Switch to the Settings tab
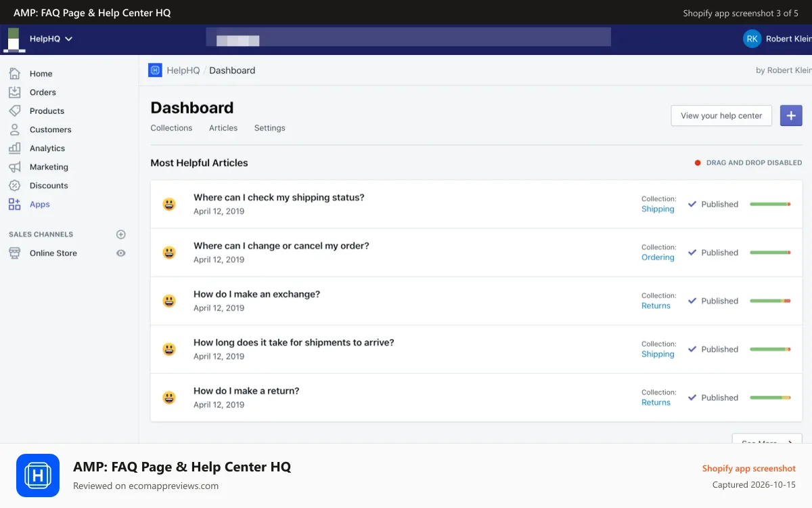Screen dimensions: 812x508 click(270, 128)
